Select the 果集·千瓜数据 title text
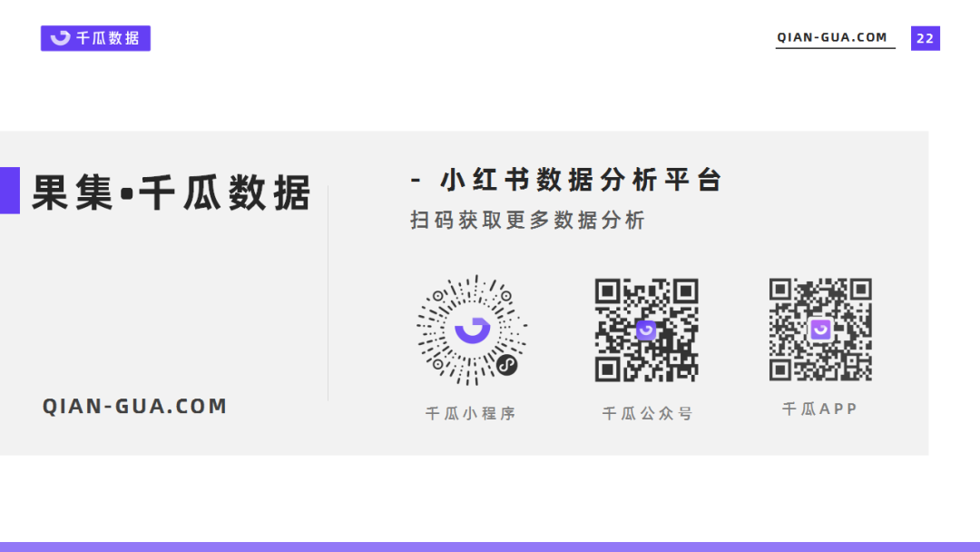The image size is (980, 552). 171,192
